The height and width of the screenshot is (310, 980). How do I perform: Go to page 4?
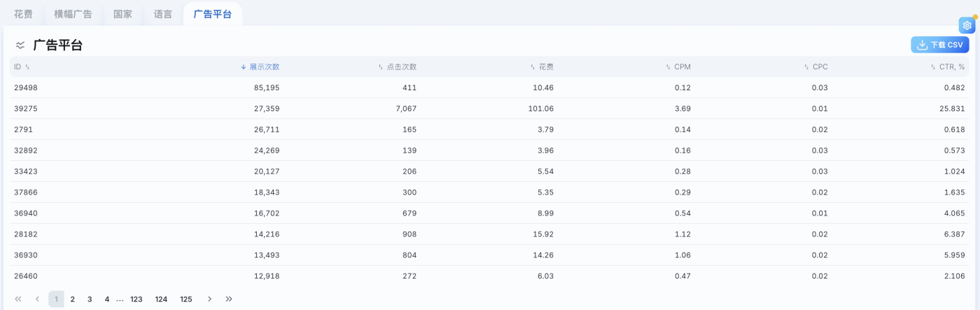click(106, 299)
